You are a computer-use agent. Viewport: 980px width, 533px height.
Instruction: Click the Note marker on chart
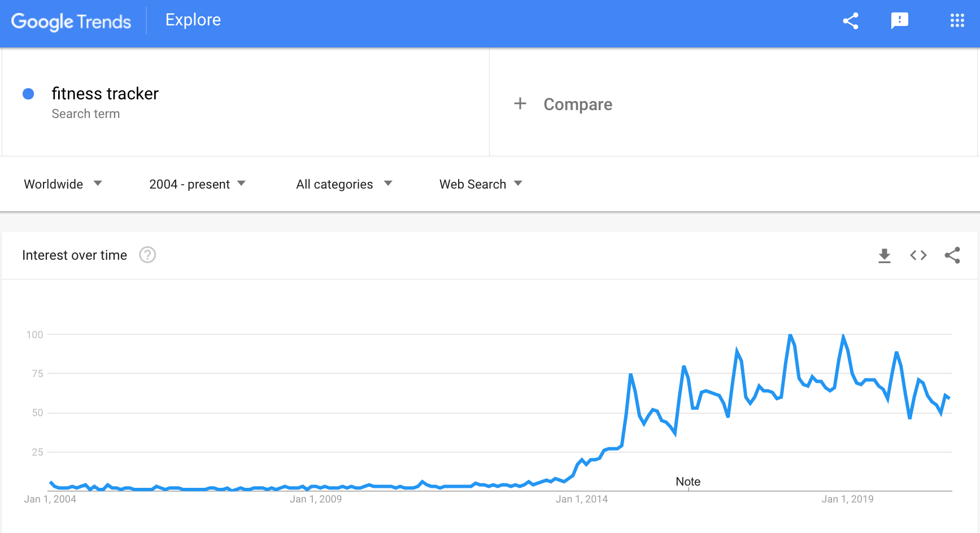click(x=688, y=482)
